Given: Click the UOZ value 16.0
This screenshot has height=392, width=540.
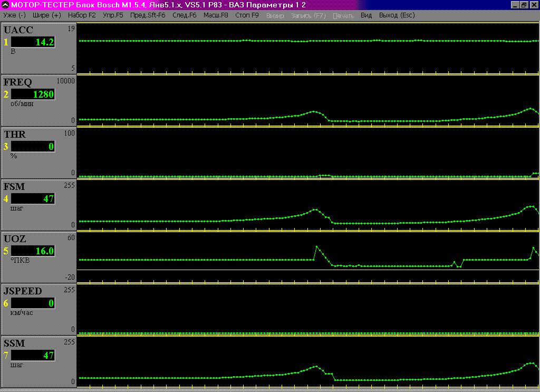Looking at the screenshot, I should click(33, 251).
